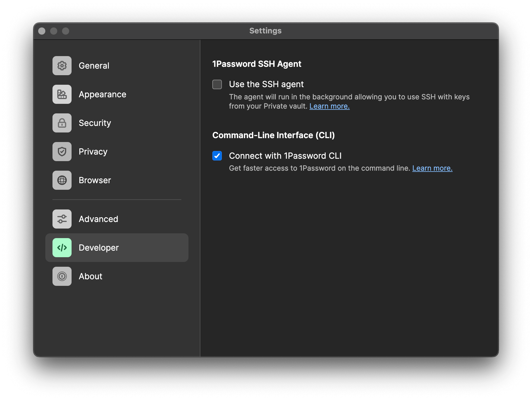Go to Security settings
Viewport: 532px width, 401px height.
click(117, 123)
